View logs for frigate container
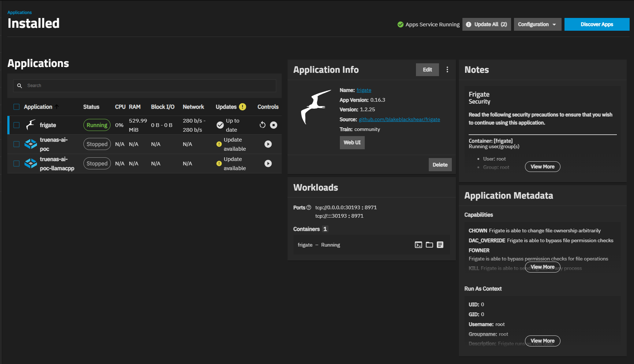The image size is (634, 364). point(440,245)
